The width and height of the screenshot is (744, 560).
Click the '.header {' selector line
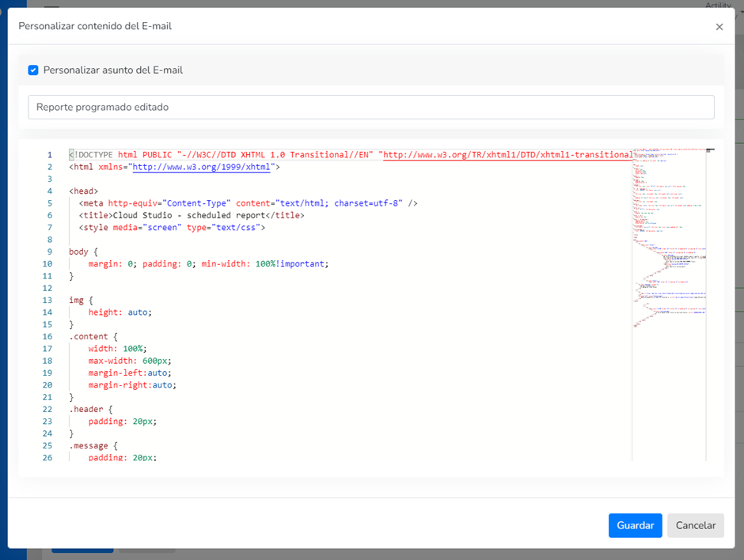(x=91, y=409)
